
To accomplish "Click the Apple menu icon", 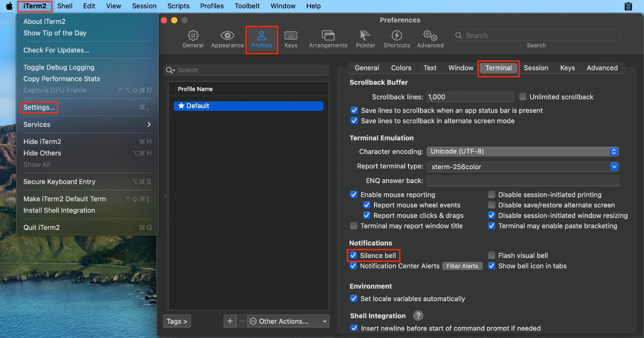I will 9,6.
